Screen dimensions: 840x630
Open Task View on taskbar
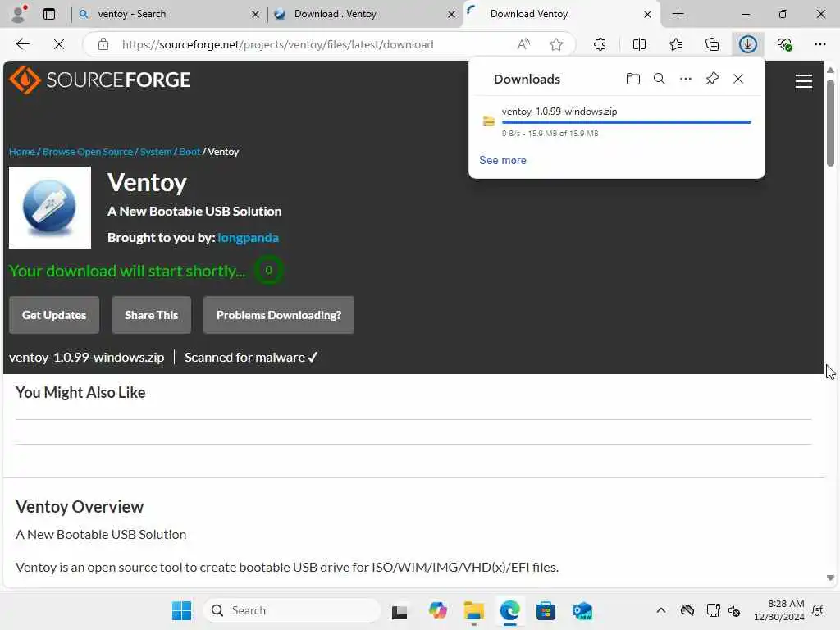pyautogui.click(x=399, y=610)
